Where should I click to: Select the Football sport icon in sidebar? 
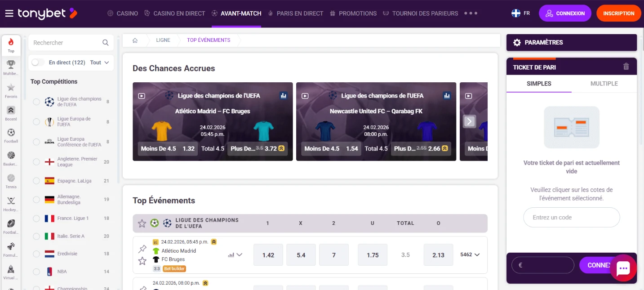tap(11, 134)
